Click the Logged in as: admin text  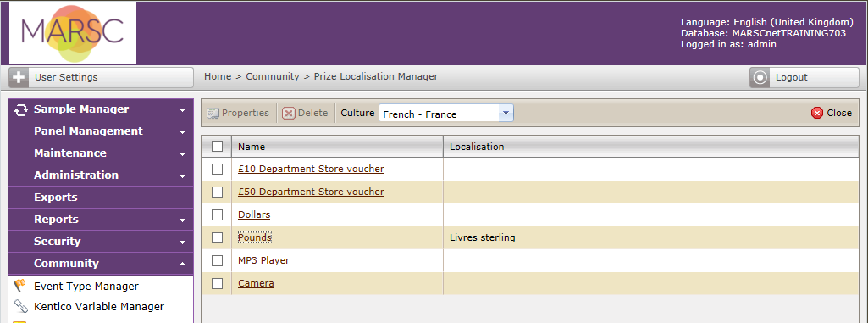click(x=728, y=44)
